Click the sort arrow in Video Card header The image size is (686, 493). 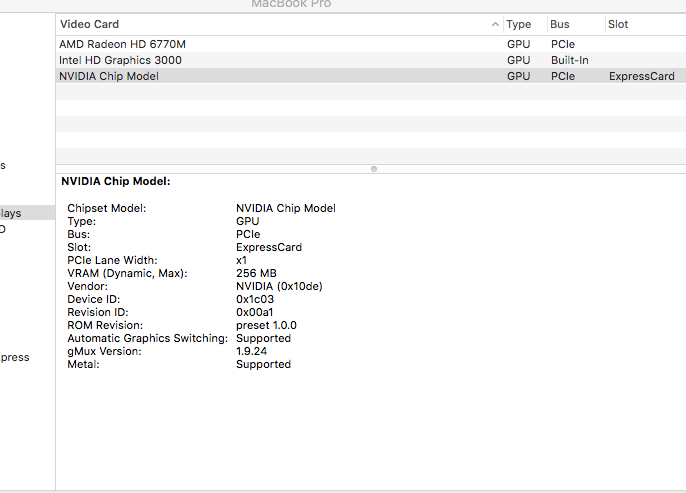[x=495, y=24]
